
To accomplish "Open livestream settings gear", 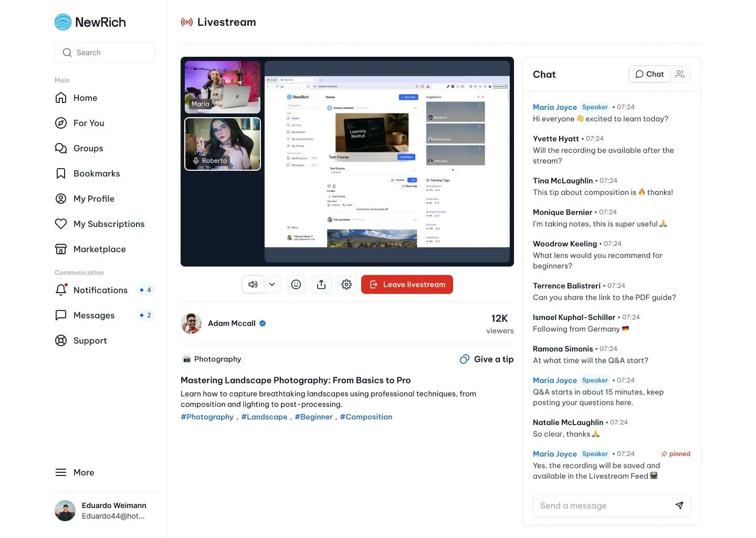I will [346, 284].
